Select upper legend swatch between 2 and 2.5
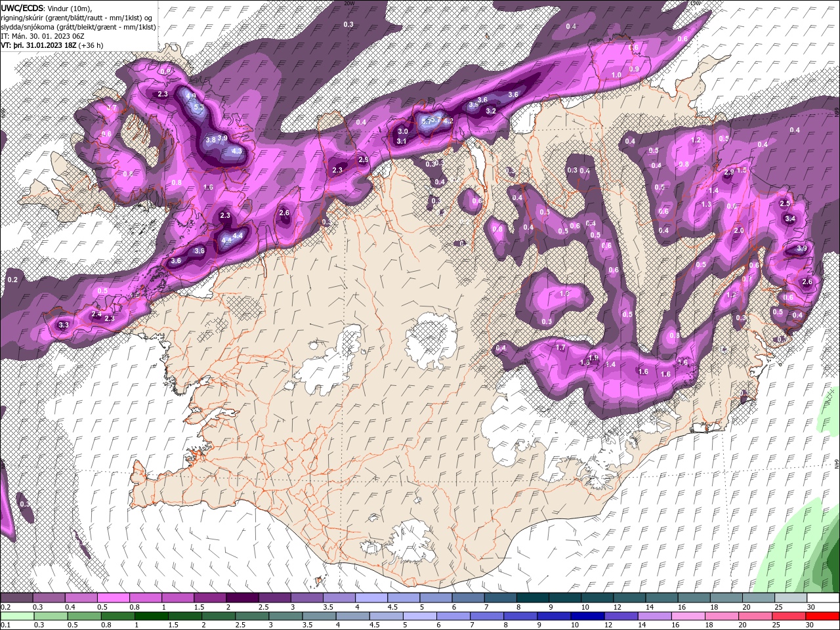The image size is (840, 630). tap(242, 598)
